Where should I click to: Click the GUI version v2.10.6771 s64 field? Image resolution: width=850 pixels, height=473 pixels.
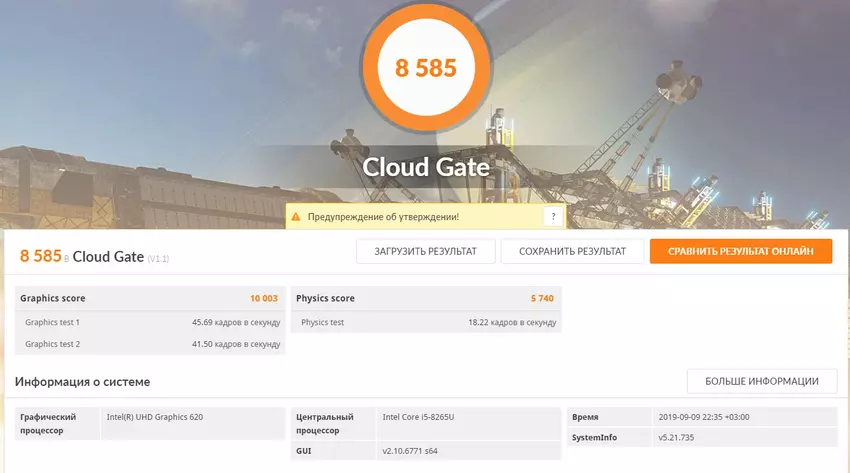coord(410,451)
